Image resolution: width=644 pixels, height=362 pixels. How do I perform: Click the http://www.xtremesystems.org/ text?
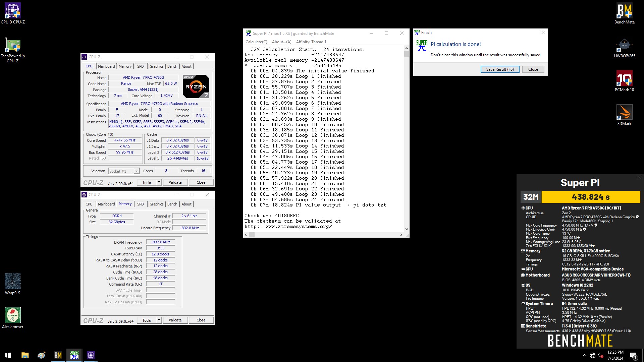(288, 227)
